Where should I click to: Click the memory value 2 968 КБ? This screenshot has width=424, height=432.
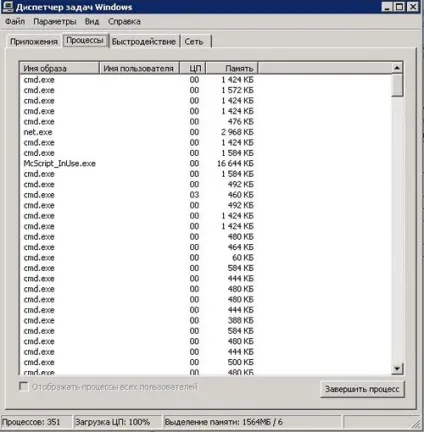pos(237,132)
